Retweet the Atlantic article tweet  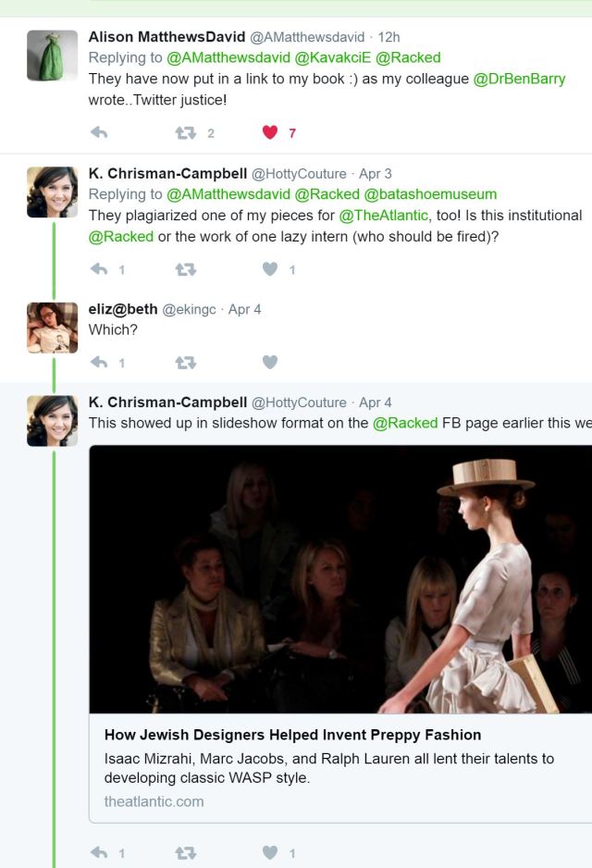click(x=186, y=852)
